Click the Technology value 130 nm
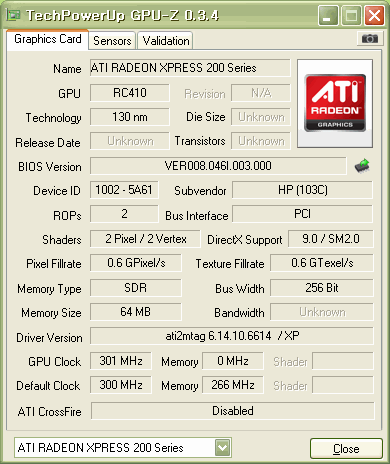Image resolution: width=390 pixels, height=464 pixels. click(130, 117)
